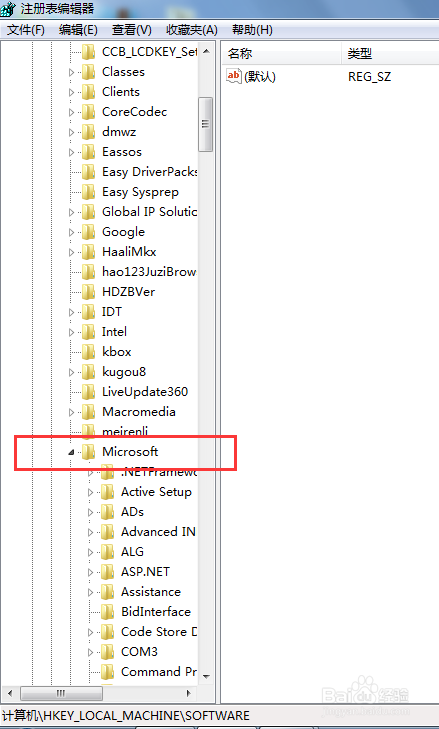The image size is (439, 729).
Task: Open the 编辑(E) menu
Action: pyautogui.click(x=78, y=30)
